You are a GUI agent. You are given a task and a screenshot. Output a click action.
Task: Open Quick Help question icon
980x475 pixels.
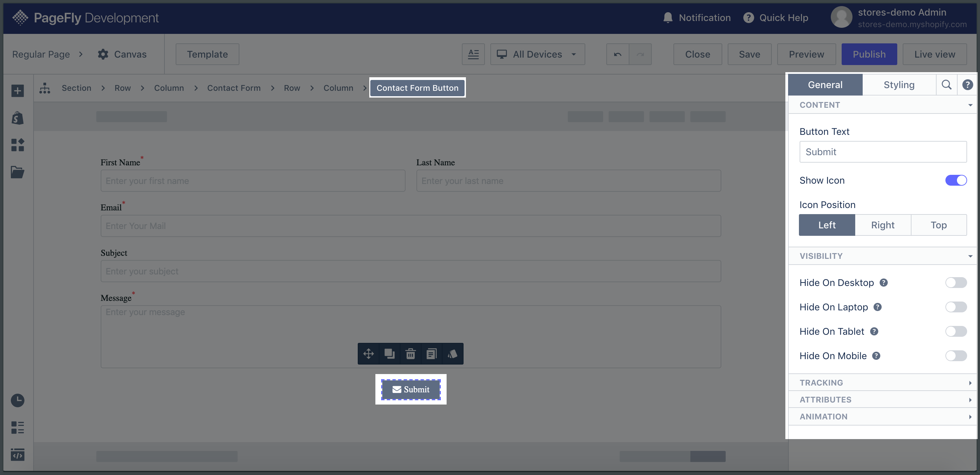click(748, 18)
